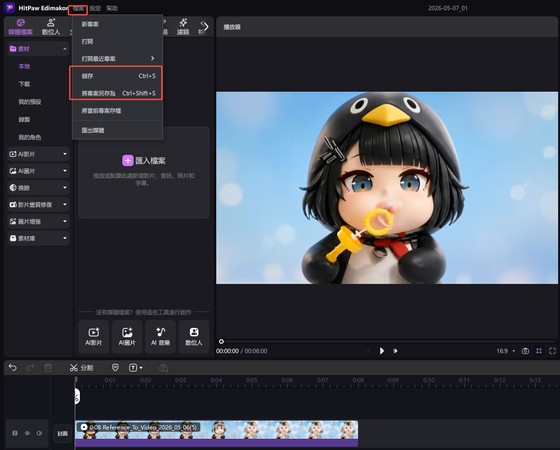
Task: Open the digital human tab icon
Action: (51, 26)
